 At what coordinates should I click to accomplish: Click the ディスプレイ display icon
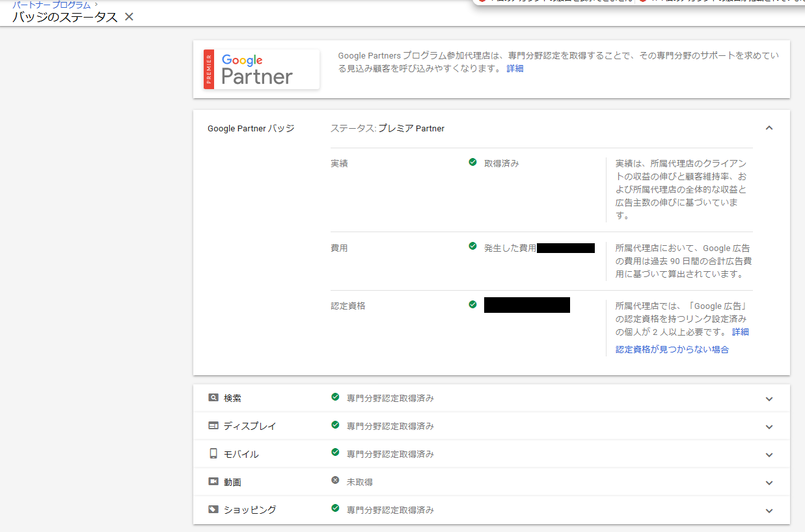click(x=213, y=425)
